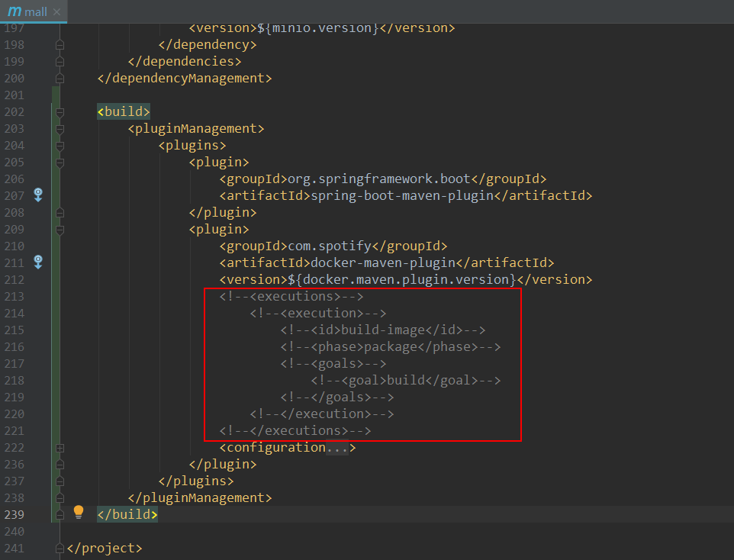Click fold end marker at line 200
Viewport: 734px width, 560px height.
(60, 78)
